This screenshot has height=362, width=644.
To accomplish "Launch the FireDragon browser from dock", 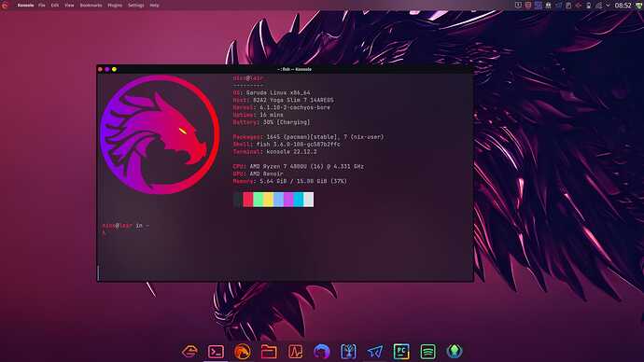I will point(243,352).
